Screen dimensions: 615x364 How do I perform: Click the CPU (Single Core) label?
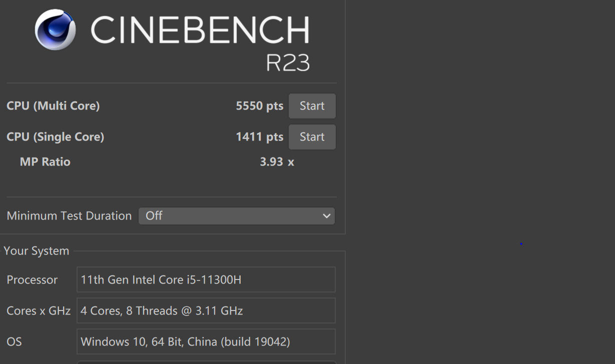[x=55, y=136]
